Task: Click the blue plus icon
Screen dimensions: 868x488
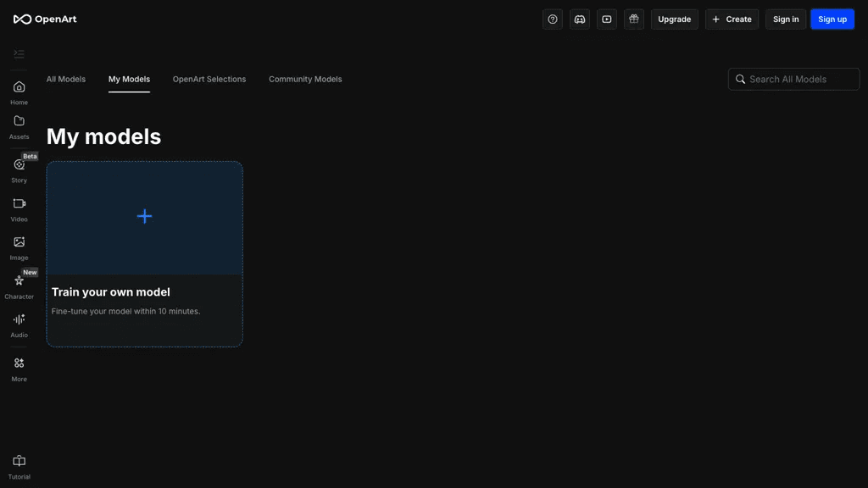Action: tap(144, 216)
